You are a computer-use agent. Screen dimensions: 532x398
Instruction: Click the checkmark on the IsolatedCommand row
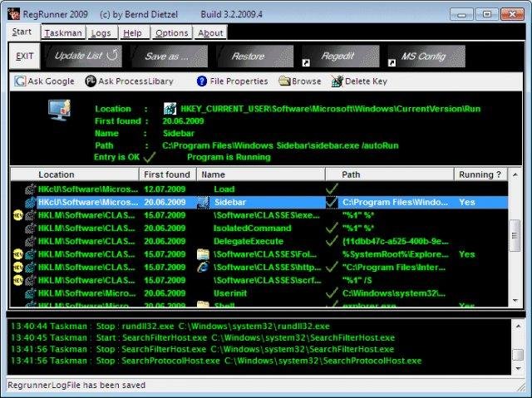tap(332, 228)
